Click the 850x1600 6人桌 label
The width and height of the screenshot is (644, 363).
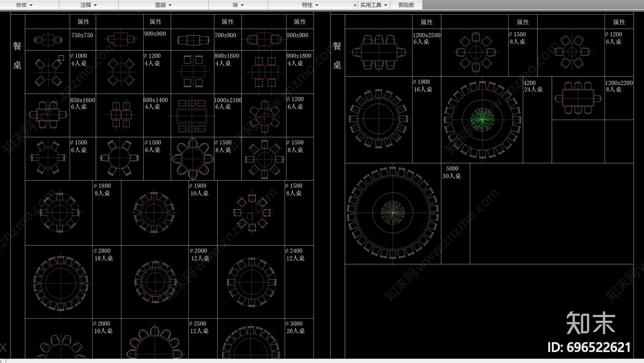click(83, 103)
